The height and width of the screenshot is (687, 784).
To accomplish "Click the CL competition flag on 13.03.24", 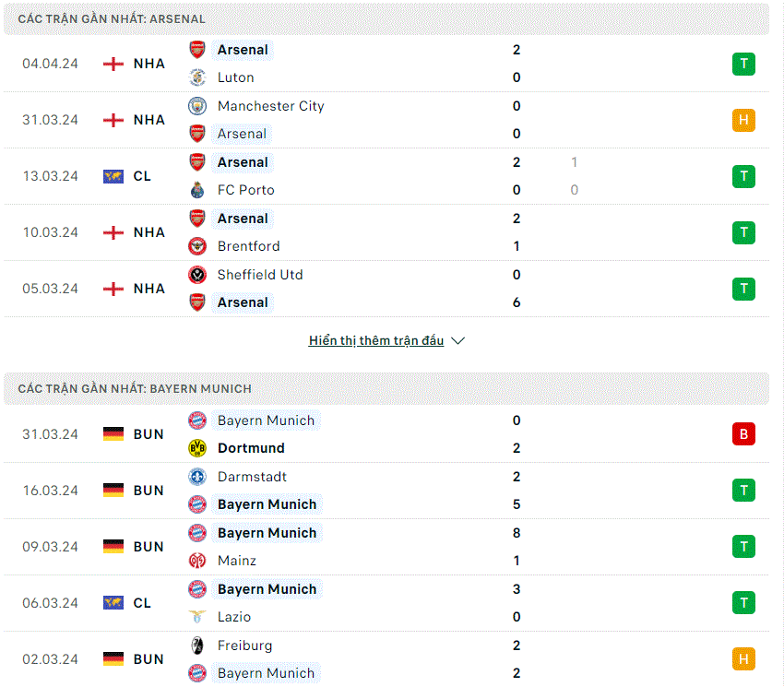I will tap(113, 176).
